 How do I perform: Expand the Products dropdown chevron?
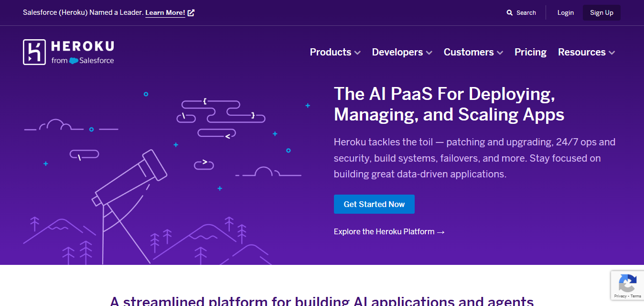(357, 53)
